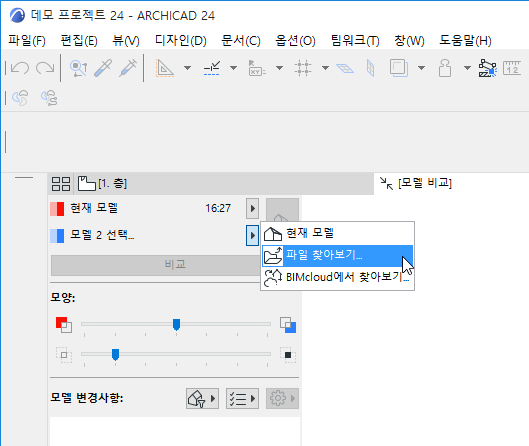The image size is (529, 446).
Task: Click the grayed house button beside 현재 모델
Action: tap(282, 210)
